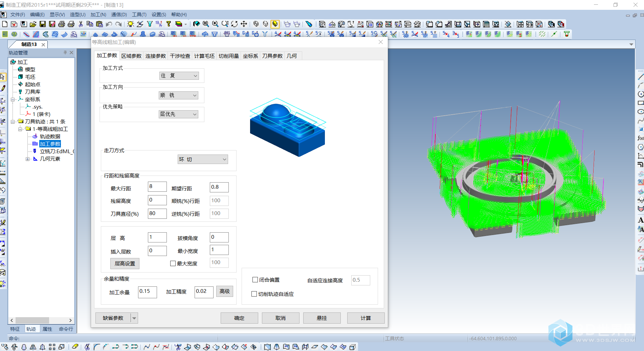Screen dimensions: 644x351
Task: Switch to the 特征 bottom panel tab
Action: [15, 329]
